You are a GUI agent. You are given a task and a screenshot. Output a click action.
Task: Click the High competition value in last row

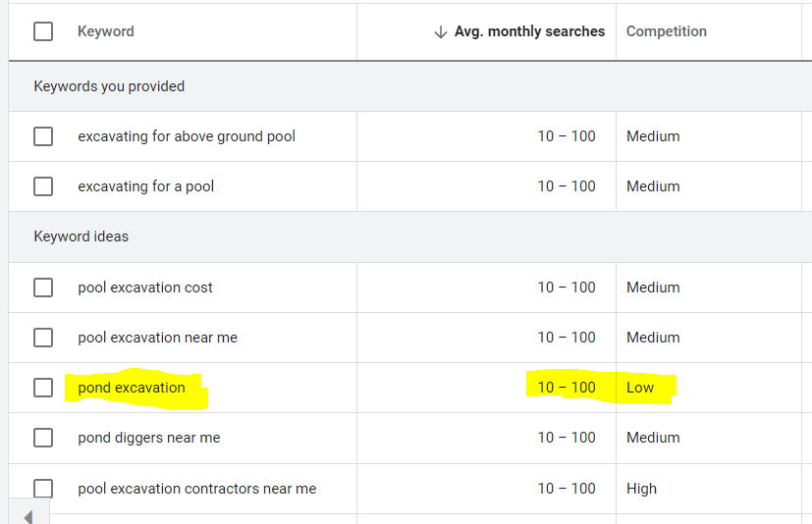click(x=641, y=489)
